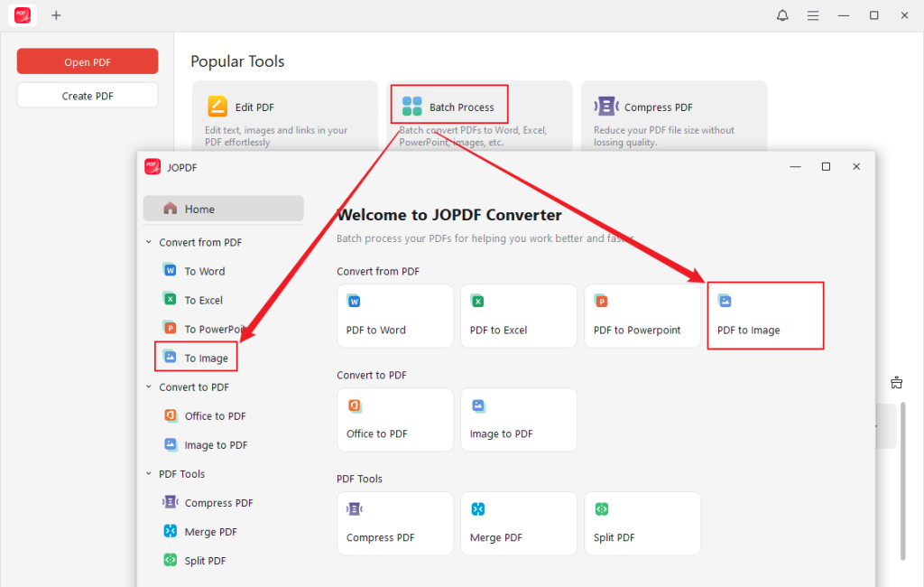Image resolution: width=924 pixels, height=587 pixels.
Task: Open the Office to PDF converter
Action: [x=394, y=419]
